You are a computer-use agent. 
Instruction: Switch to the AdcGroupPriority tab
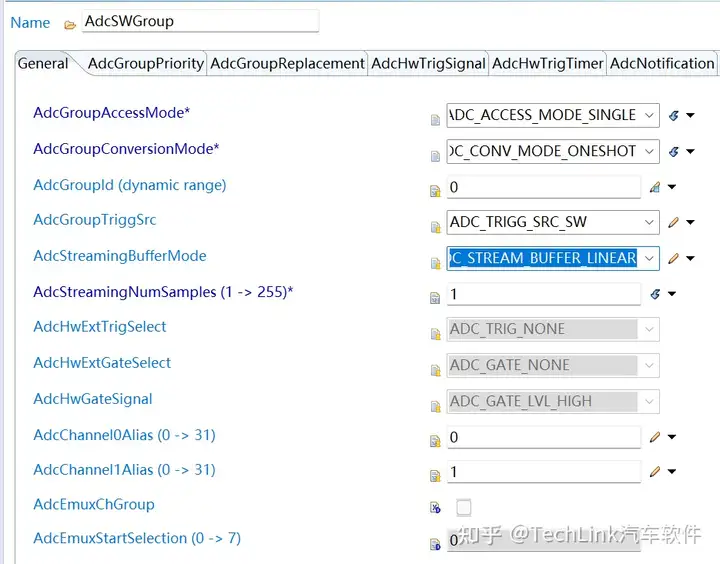pyautogui.click(x=145, y=63)
